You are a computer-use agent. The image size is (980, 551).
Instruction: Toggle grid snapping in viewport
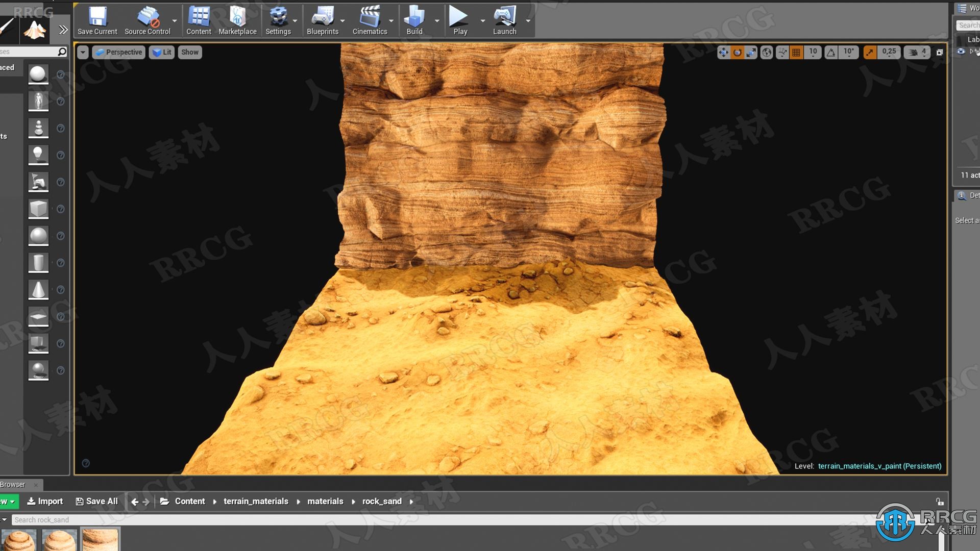(x=796, y=52)
